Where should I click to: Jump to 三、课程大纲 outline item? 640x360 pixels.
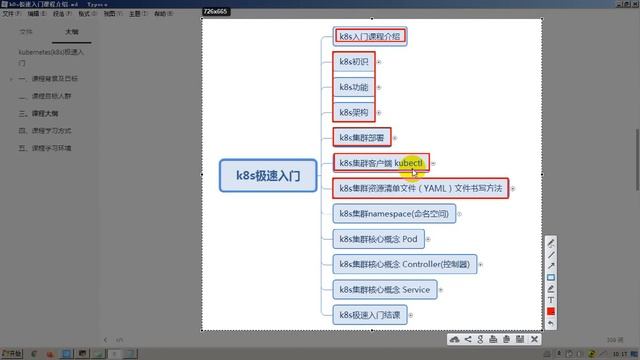tap(38, 113)
